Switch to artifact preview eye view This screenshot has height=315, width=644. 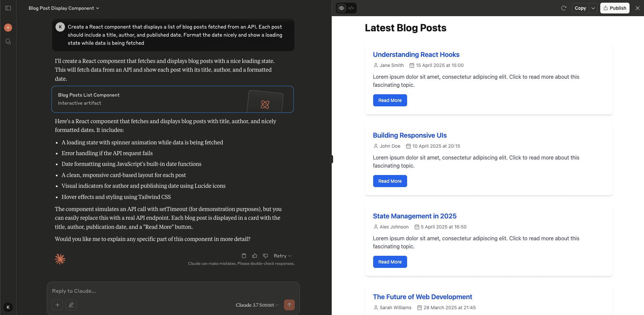click(x=342, y=8)
